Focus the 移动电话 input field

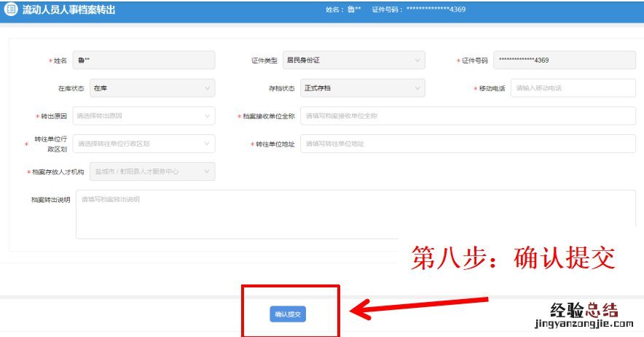[573, 88]
